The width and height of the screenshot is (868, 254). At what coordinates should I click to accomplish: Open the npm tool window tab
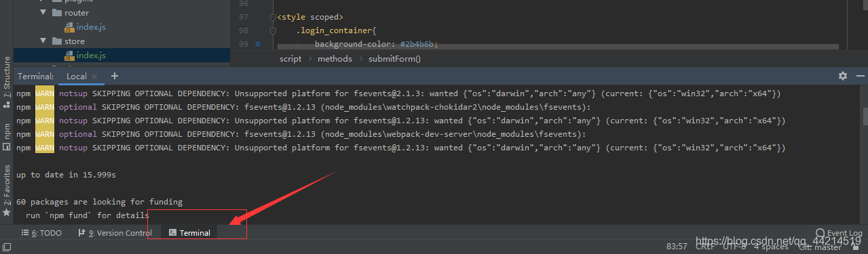[x=7, y=137]
